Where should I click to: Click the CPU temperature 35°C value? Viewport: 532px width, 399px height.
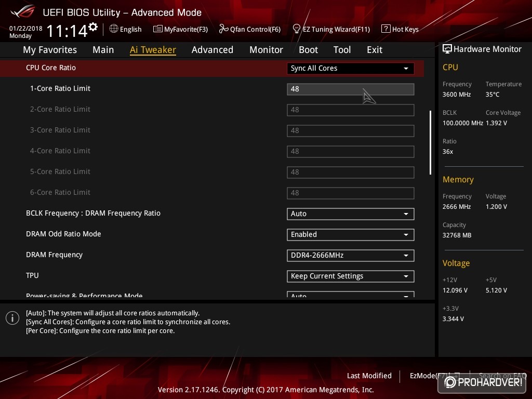coord(493,95)
